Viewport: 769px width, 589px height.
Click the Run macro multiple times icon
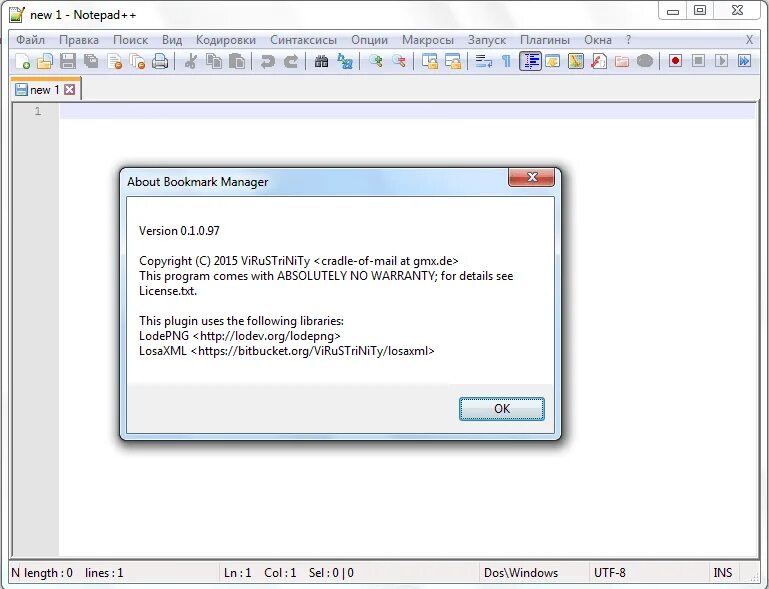[744, 61]
